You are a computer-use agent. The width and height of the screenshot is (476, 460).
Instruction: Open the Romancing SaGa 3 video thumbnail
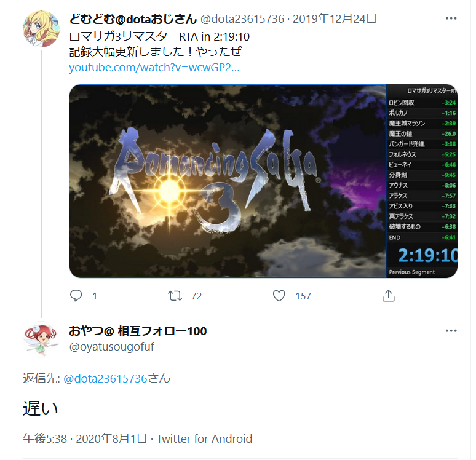point(263,181)
